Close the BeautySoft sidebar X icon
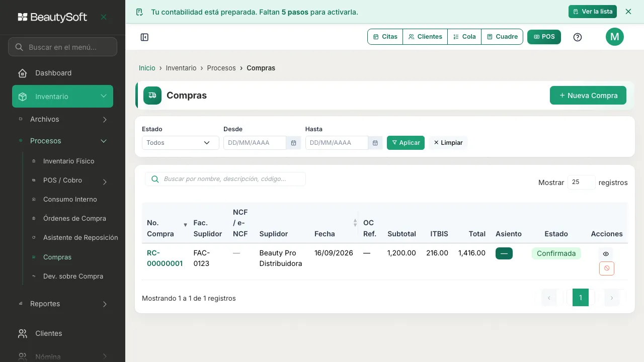 pos(104,17)
